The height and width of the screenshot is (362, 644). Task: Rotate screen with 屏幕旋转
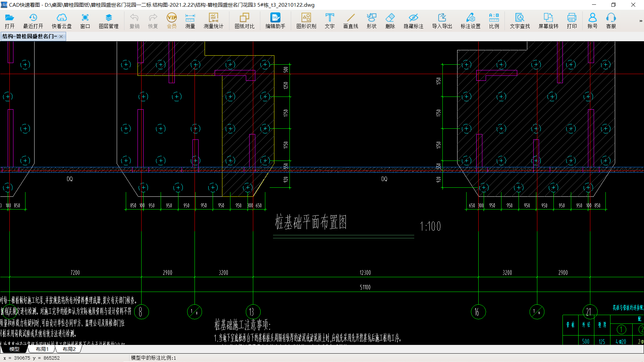[548, 21]
